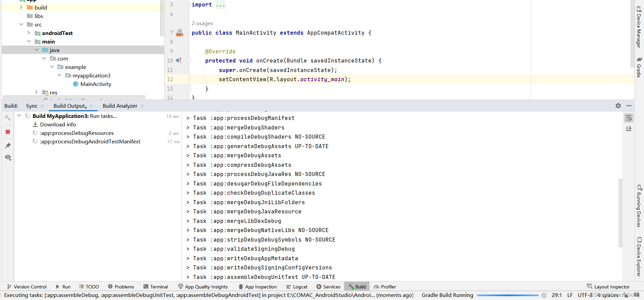
Task: Close the Build Output tab
Action: [x=91, y=106]
